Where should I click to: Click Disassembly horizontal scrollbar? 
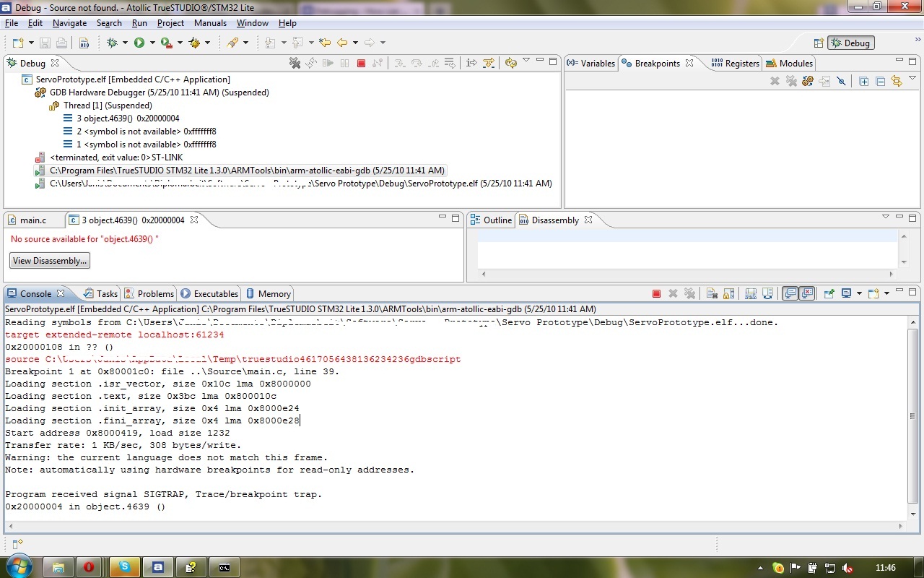687,274
